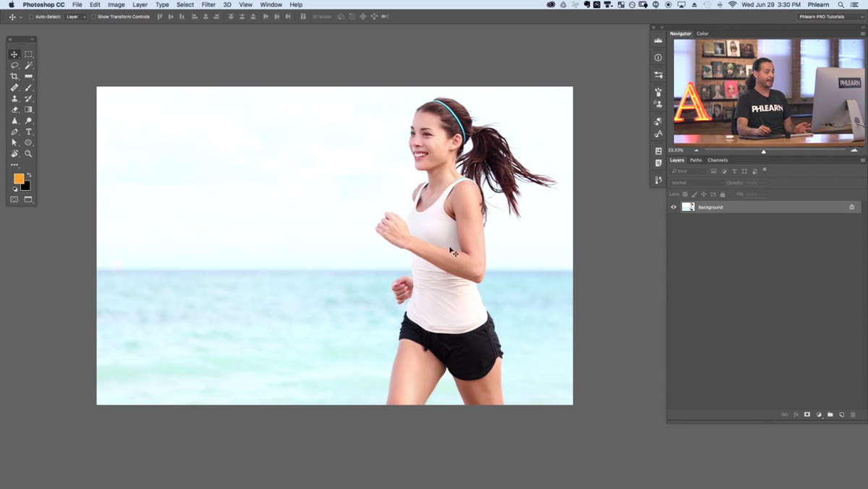Open the layer filter Kind dropdown

click(688, 171)
